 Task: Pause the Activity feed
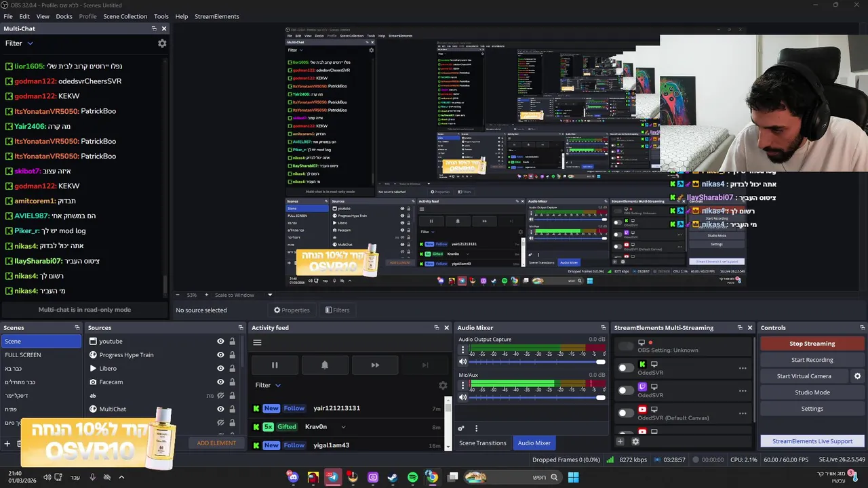[x=275, y=365]
